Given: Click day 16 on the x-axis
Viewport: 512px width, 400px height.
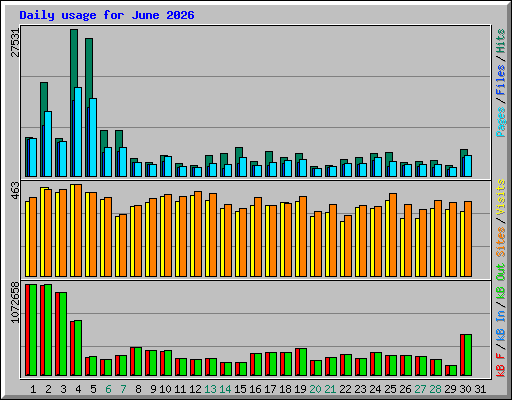Looking at the screenshot, I should [255, 389].
